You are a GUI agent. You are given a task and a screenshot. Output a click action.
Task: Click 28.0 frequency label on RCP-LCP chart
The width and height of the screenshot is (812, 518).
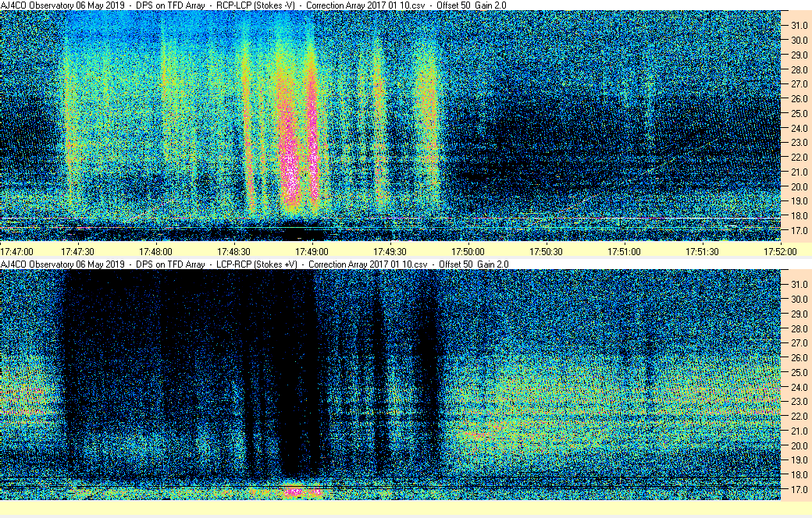point(799,69)
